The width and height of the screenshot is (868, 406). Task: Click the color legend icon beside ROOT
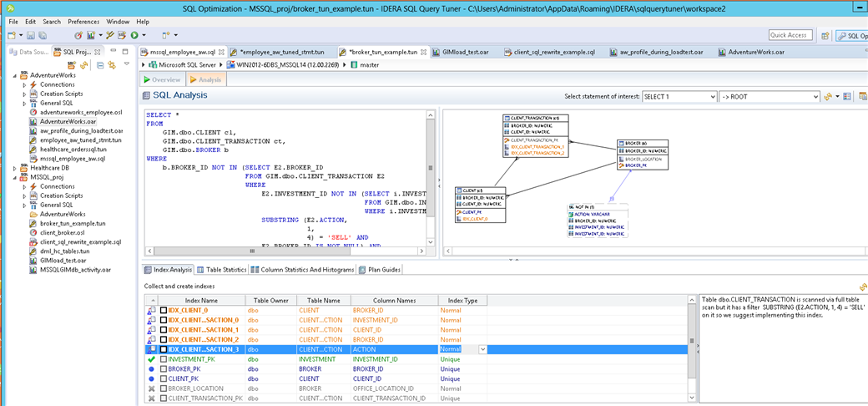point(845,96)
